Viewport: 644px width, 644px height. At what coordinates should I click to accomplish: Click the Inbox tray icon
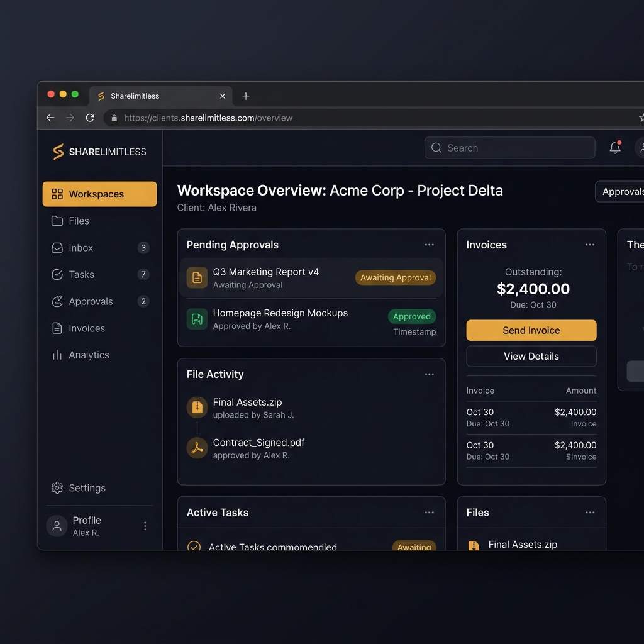57,248
